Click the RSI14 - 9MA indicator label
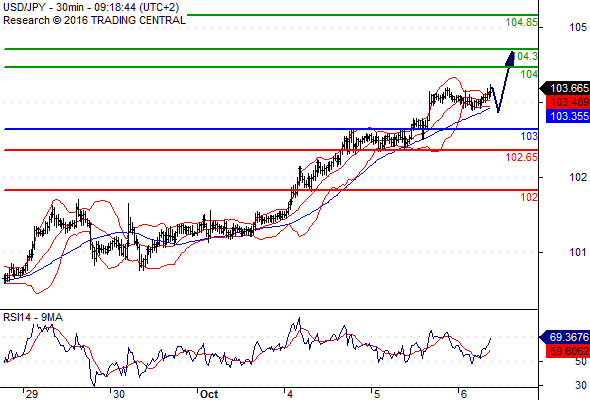Viewport: 590px width, 400px height. (x=33, y=318)
